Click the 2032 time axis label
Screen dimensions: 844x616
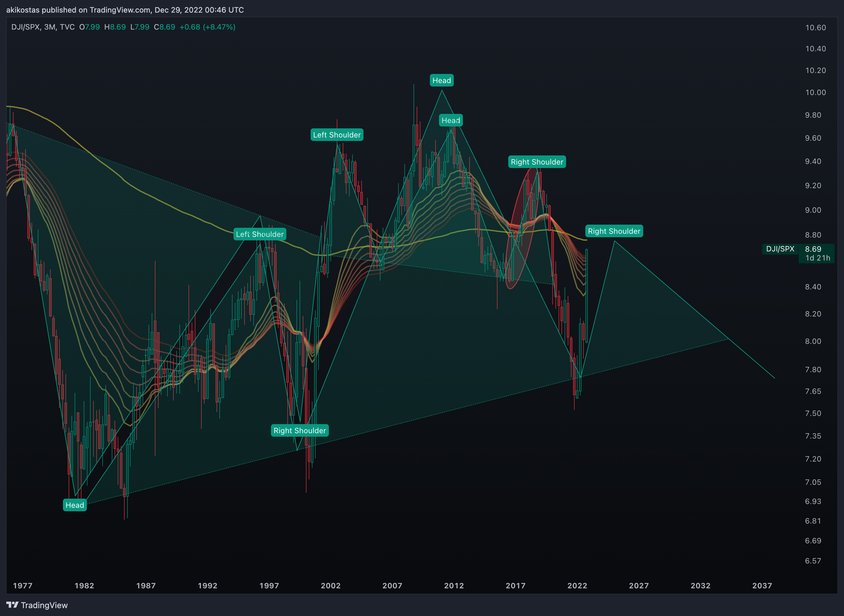[701, 586]
